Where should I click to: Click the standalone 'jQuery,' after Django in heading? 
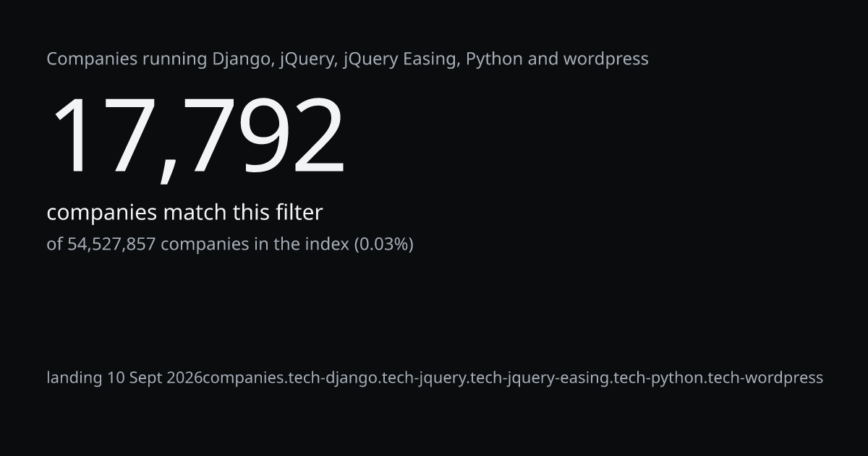point(308,59)
